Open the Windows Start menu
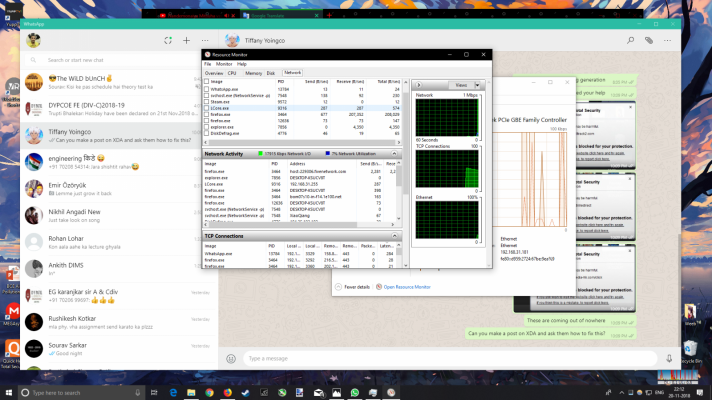 9,393
